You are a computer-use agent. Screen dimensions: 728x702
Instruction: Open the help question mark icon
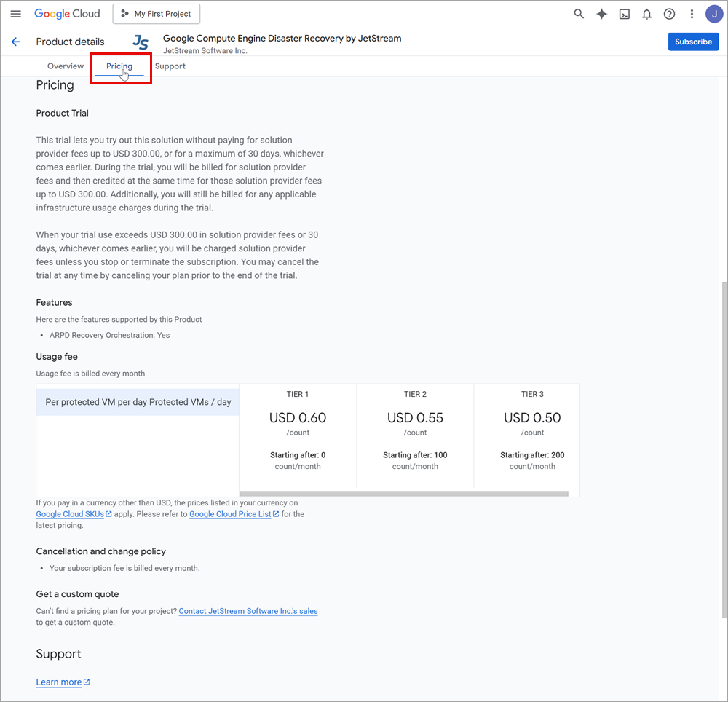(x=669, y=14)
